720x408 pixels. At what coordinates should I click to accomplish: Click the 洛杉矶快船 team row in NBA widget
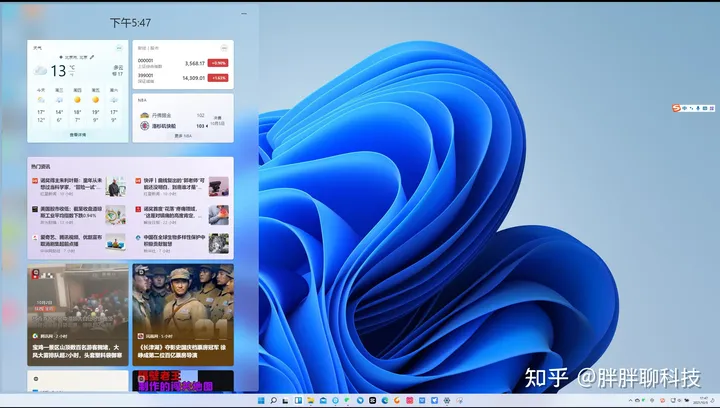point(174,126)
